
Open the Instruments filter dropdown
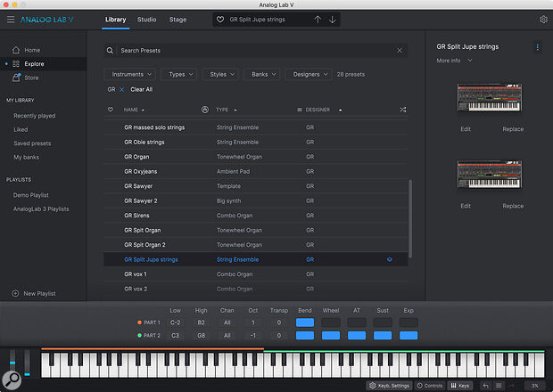pos(130,74)
